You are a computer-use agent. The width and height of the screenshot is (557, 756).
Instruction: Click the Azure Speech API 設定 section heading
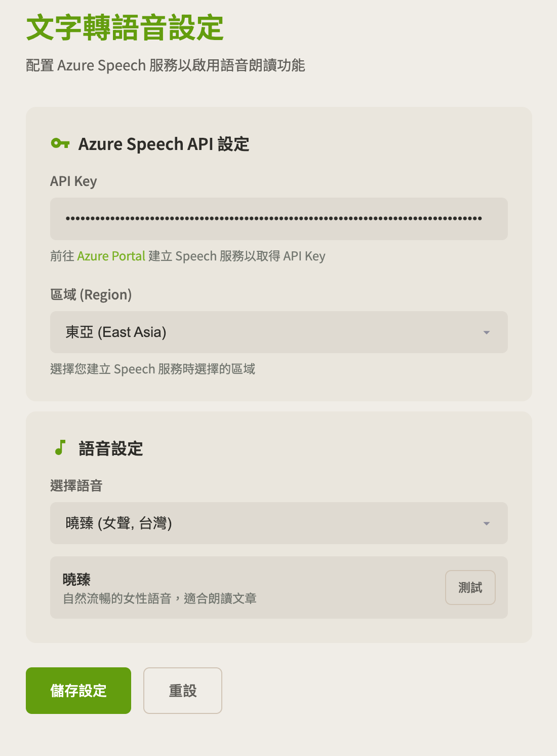(164, 144)
